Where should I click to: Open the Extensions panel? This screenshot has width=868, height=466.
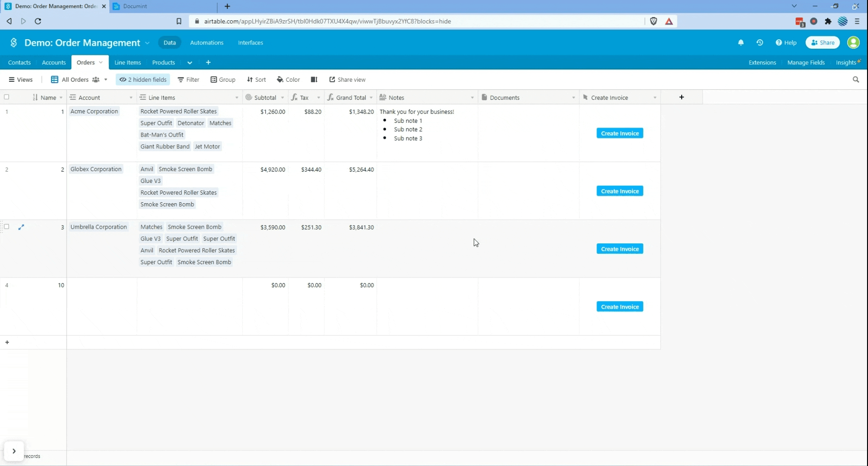tap(762, 62)
